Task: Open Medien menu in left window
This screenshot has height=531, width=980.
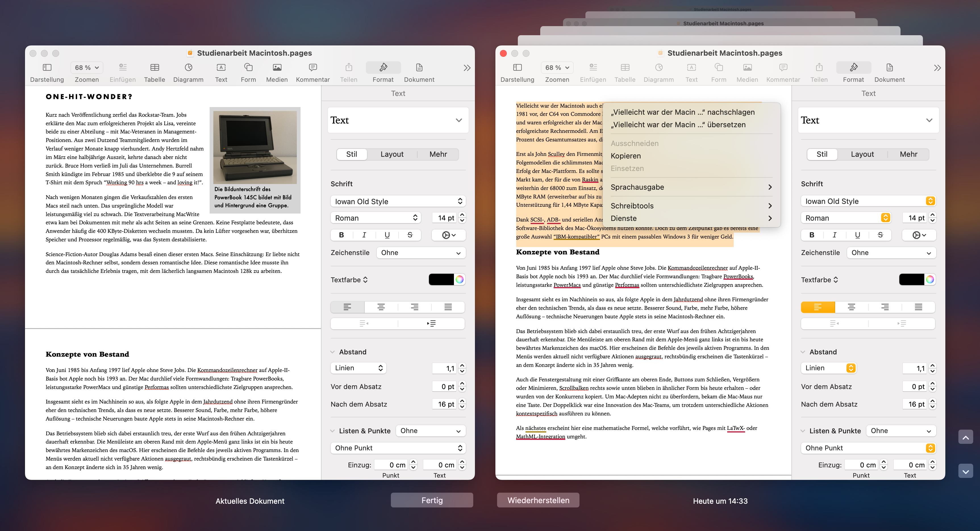Action: click(277, 72)
